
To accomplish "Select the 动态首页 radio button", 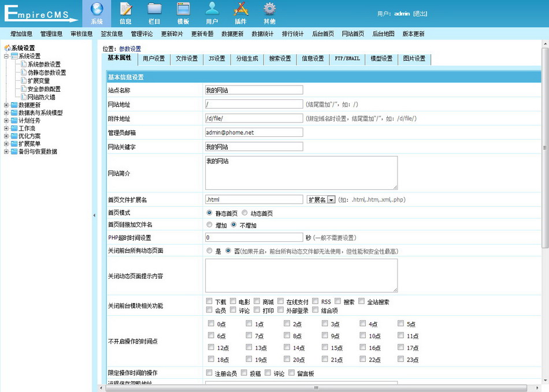I will coord(245,212).
